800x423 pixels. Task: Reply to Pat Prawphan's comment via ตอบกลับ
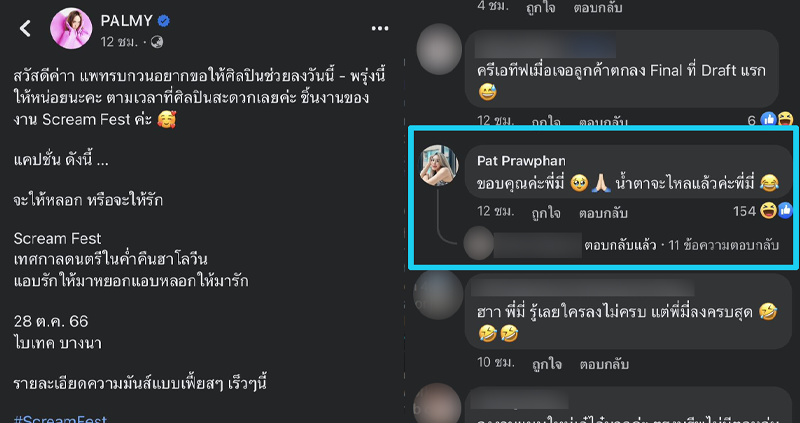pyautogui.click(x=603, y=213)
